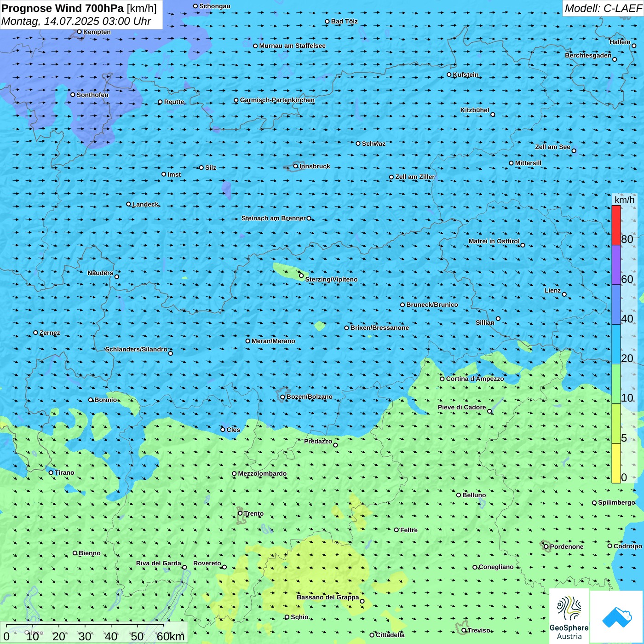Image resolution: width=644 pixels, height=644 pixels.
Task: Click the 'Cortina d'Ampezzo' label
Action: tap(475, 379)
